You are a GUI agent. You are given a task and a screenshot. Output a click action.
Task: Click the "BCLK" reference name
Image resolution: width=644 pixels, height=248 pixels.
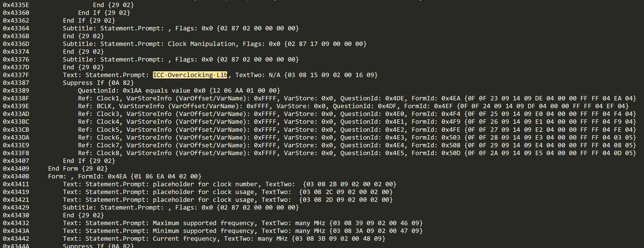(x=104, y=106)
